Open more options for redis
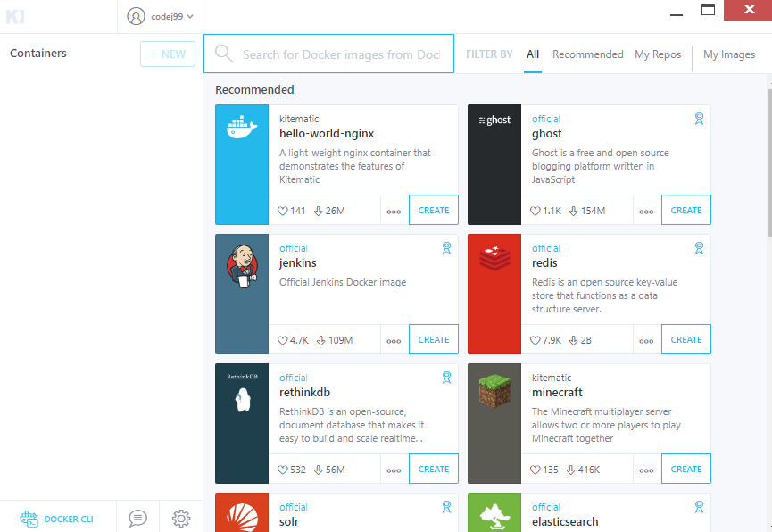Image resolution: width=772 pixels, height=532 pixels. [646, 341]
